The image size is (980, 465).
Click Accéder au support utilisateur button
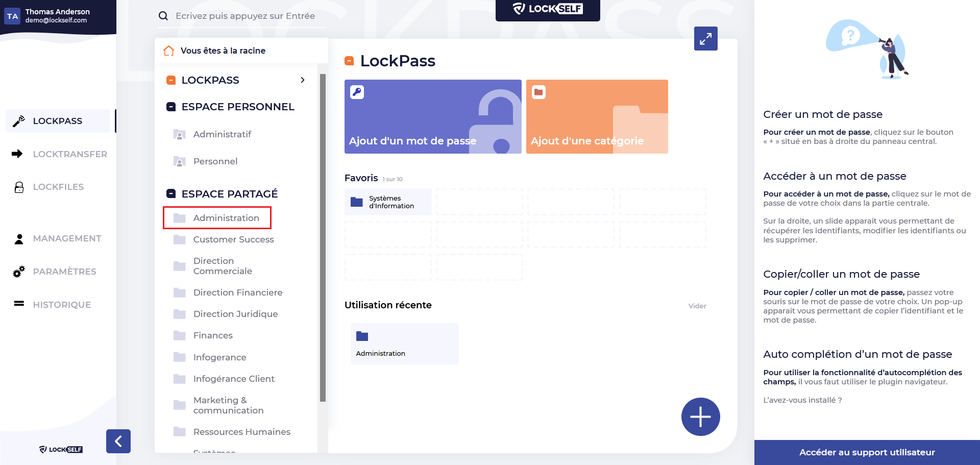click(x=867, y=452)
